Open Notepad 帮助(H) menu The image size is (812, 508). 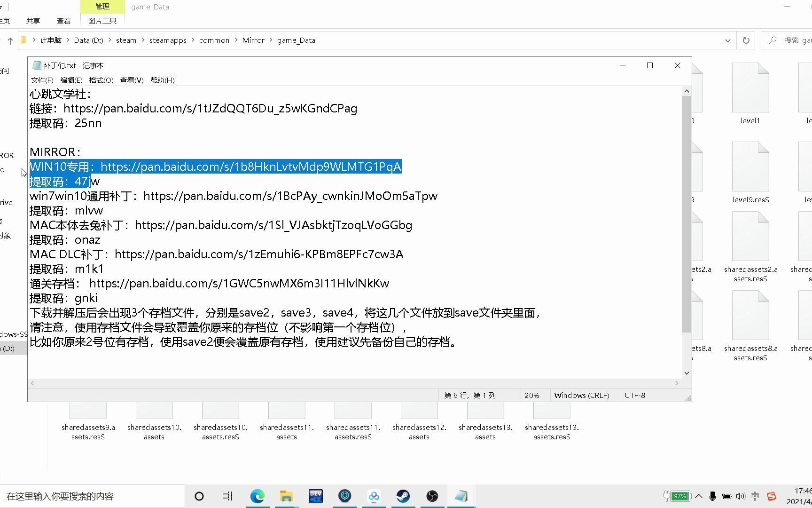click(162, 80)
